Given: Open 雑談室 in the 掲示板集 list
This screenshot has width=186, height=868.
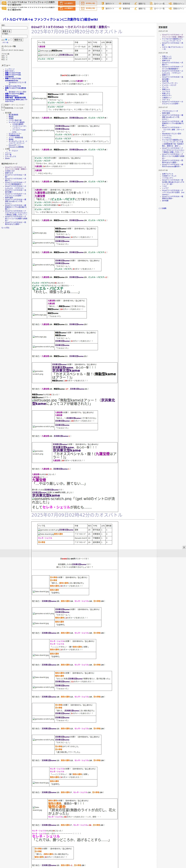Looking at the screenshot, I should 11,117.
